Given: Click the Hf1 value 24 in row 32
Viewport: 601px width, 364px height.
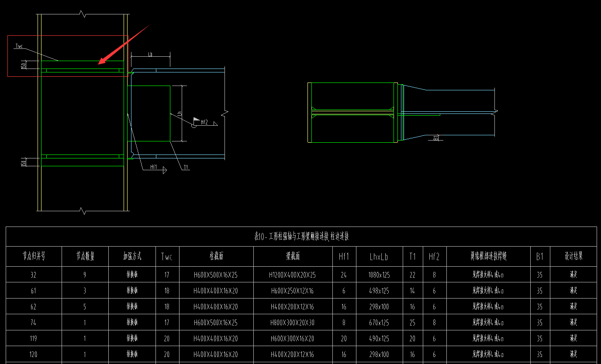Looking at the screenshot, I should (x=344, y=275).
